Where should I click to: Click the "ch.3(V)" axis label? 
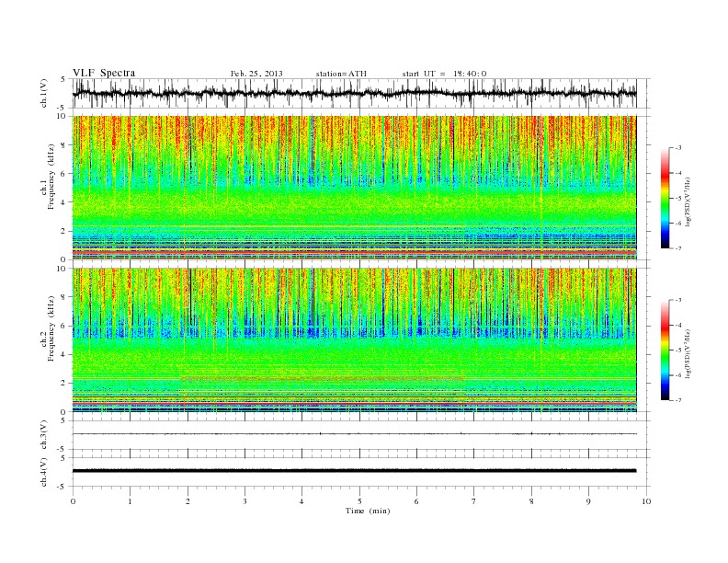[44, 435]
